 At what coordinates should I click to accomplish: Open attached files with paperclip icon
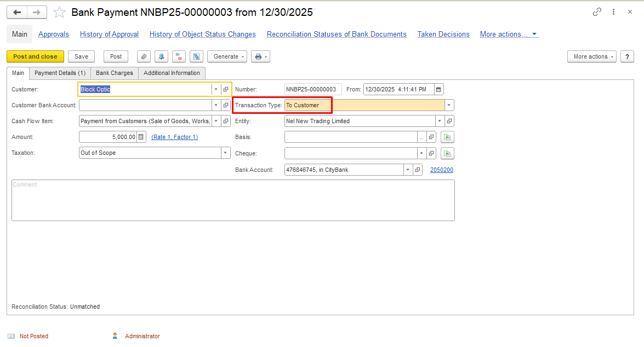click(144, 56)
